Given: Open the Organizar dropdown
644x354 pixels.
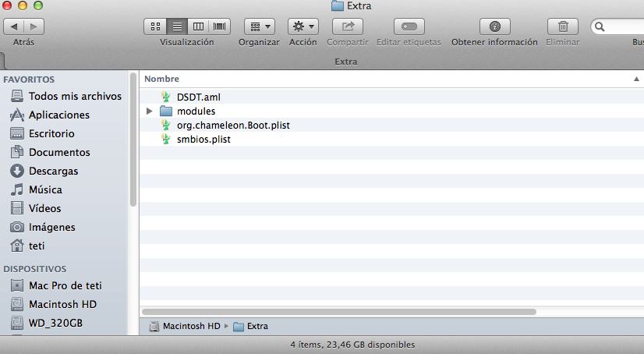Looking at the screenshot, I should [260, 27].
